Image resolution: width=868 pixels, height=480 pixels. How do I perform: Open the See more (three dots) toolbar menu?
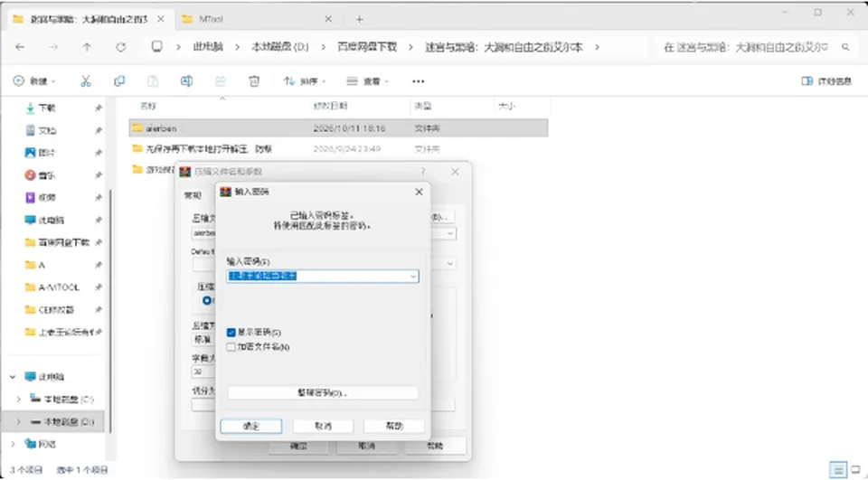(418, 81)
